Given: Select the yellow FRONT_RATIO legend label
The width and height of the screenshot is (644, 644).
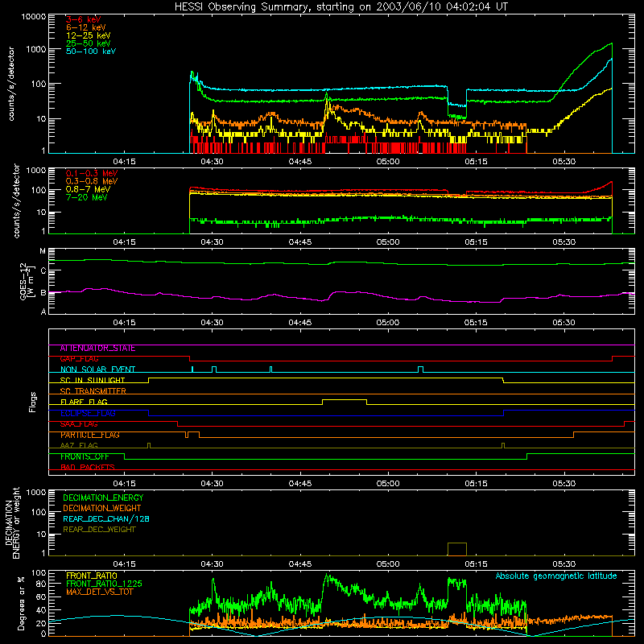Looking at the screenshot, I should 92,576.
